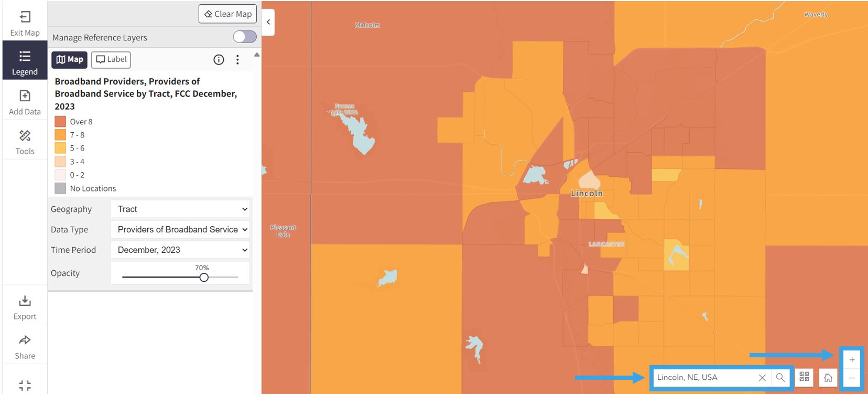Select the Map view button

pyautogui.click(x=69, y=60)
